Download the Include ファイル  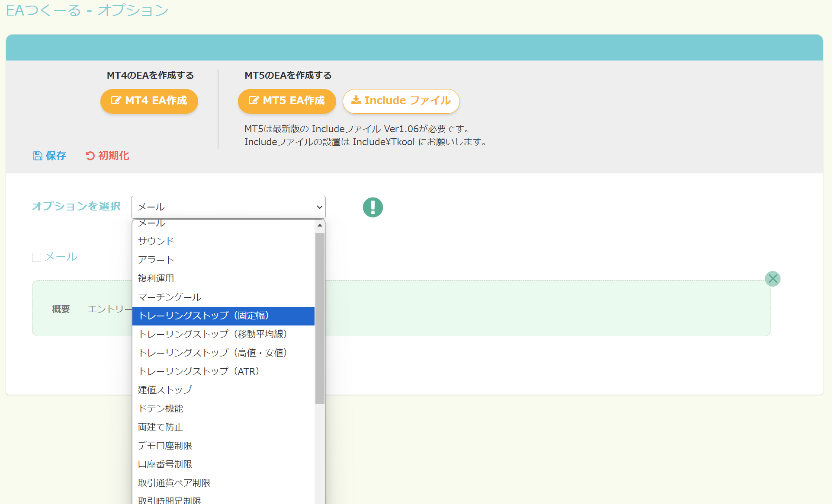[401, 101]
